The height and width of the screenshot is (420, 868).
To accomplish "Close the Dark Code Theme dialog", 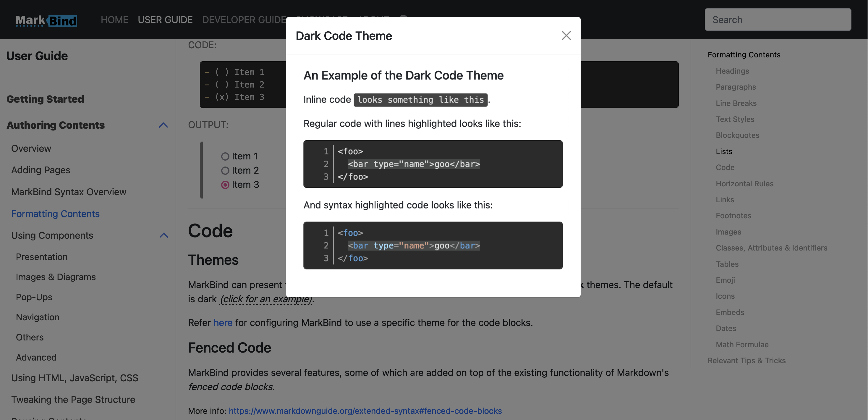I will pyautogui.click(x=566, y=35).
